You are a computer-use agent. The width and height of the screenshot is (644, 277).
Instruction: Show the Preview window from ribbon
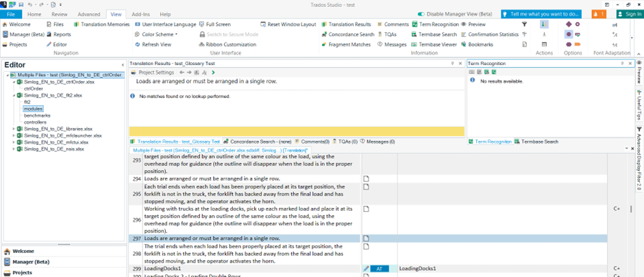tap(473, 25)
